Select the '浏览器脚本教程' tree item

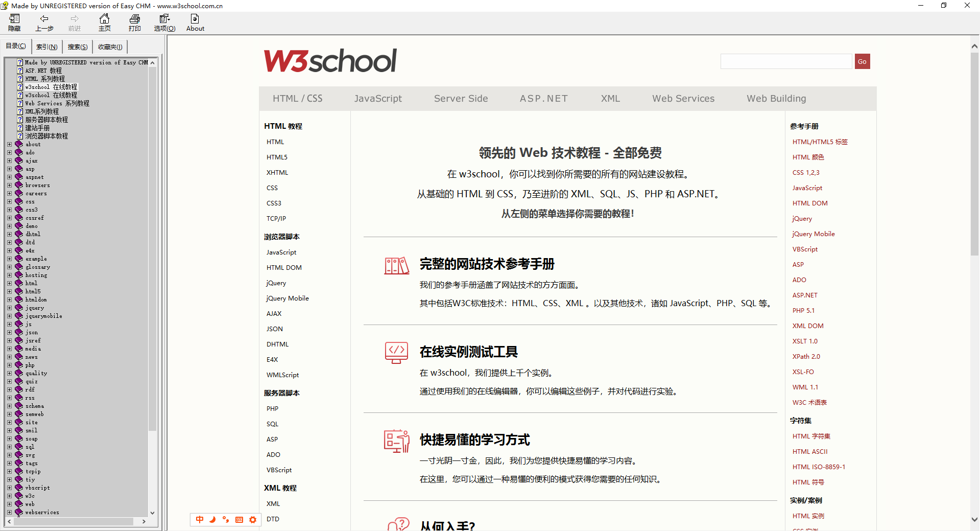pyautogui.click(x=46, y=136)
